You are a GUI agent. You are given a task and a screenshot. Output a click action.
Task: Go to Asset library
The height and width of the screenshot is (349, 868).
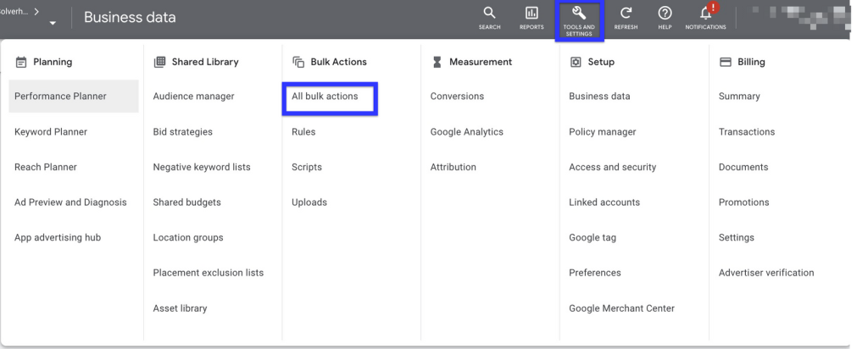pyautogui.click(x=180, y=308)
